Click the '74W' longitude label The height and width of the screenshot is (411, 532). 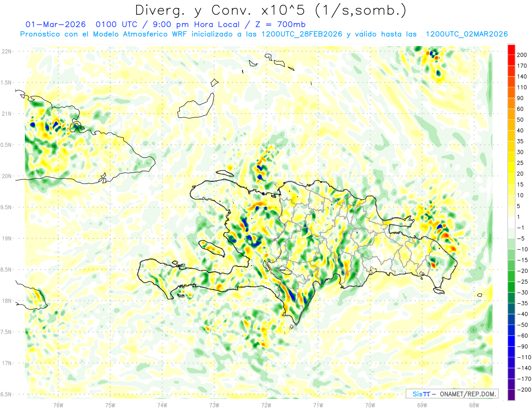162,404
